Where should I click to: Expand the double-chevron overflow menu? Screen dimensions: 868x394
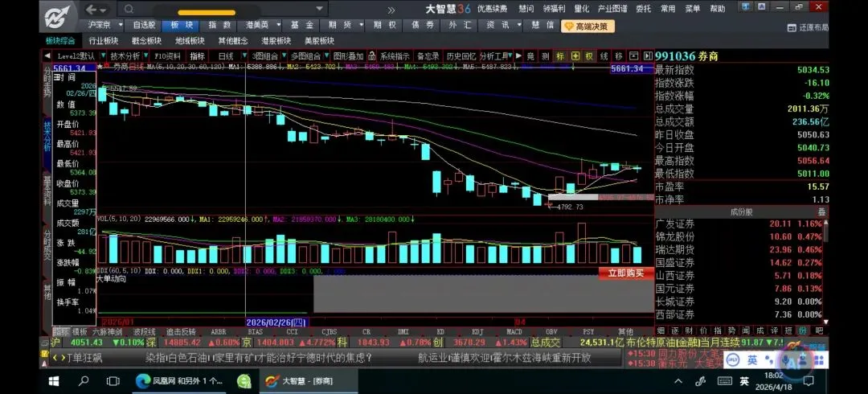pos(391,10)
